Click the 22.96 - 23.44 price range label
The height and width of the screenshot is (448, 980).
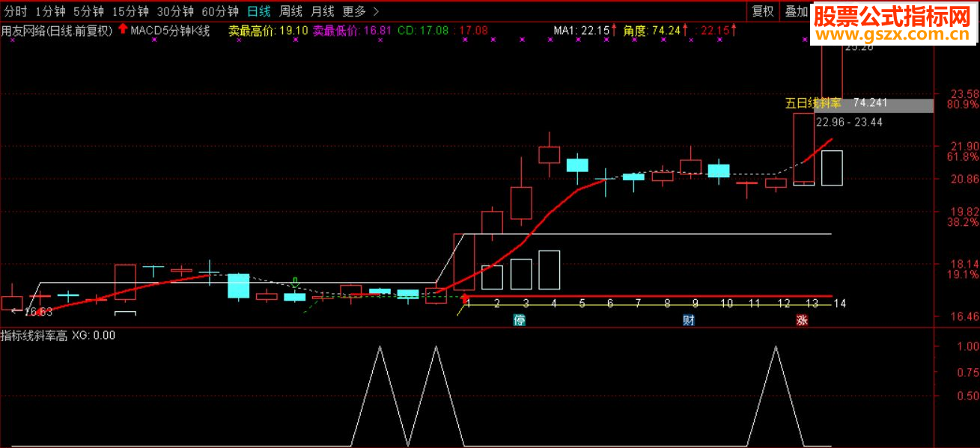point(849,122)
